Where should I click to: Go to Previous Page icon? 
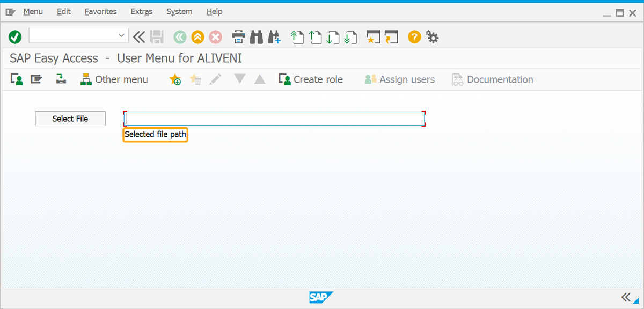point(316,37)
